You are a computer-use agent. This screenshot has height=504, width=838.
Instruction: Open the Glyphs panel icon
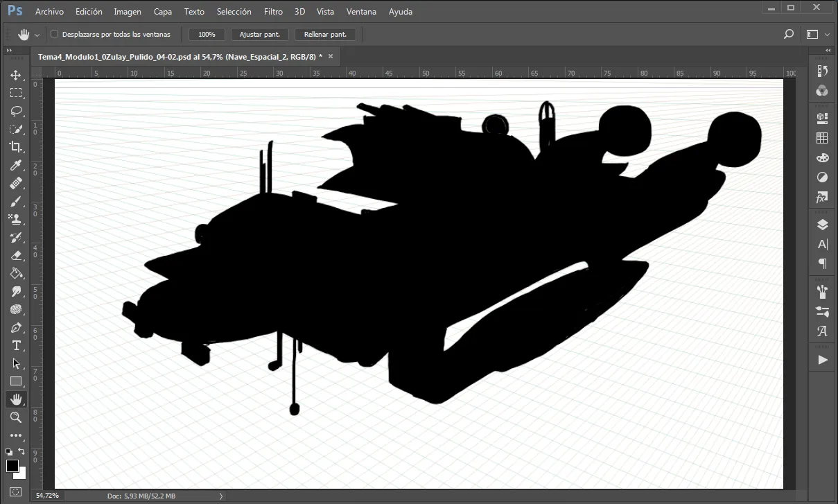pos(823,331)
